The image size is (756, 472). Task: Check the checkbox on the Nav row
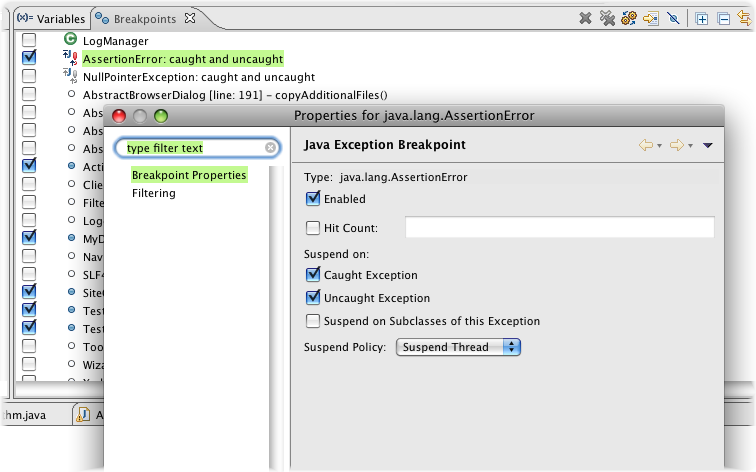pos(29,256)
